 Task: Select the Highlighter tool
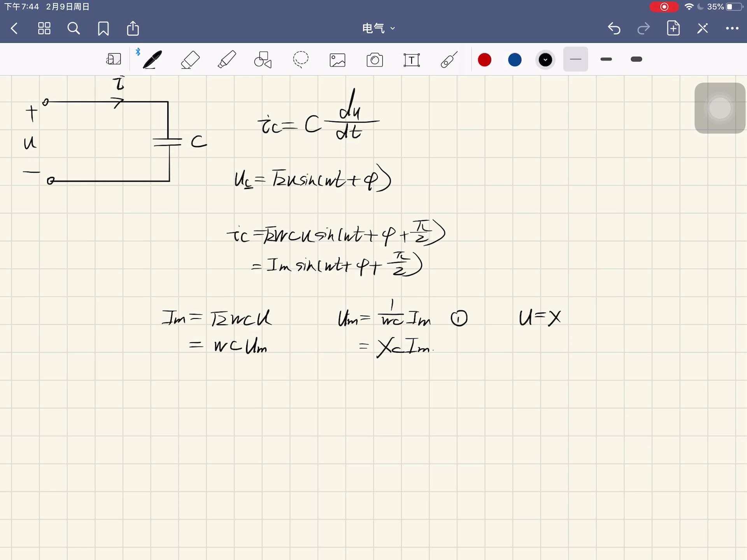point(227,59)
